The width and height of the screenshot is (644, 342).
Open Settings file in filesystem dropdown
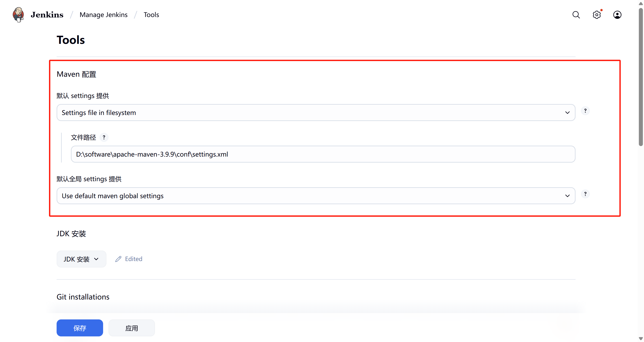tap(315, 113)
